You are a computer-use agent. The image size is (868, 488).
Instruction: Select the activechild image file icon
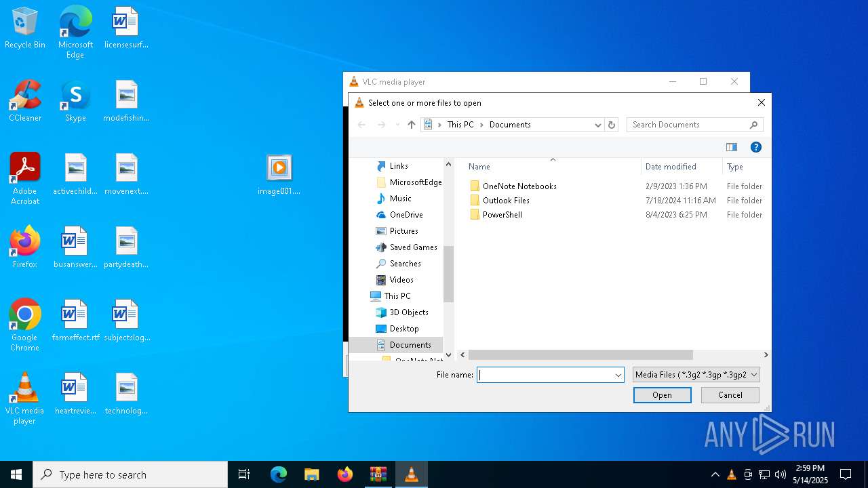(x=75, y=174)
